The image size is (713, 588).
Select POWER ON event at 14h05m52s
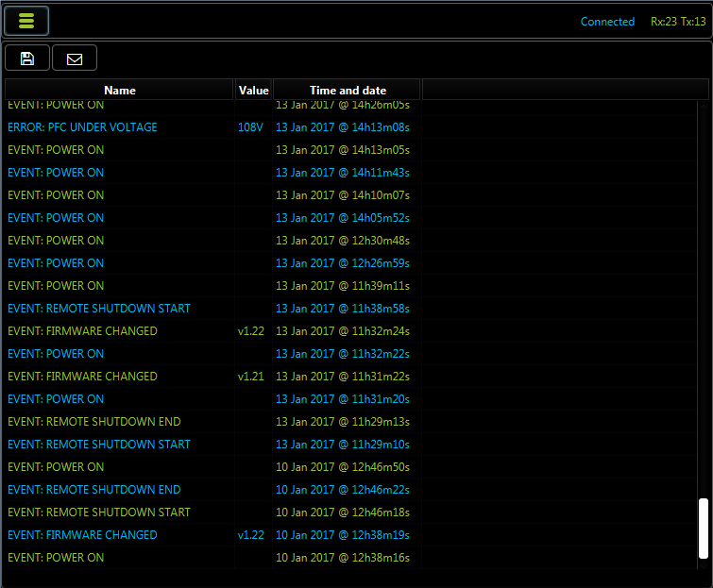(350, 218)
